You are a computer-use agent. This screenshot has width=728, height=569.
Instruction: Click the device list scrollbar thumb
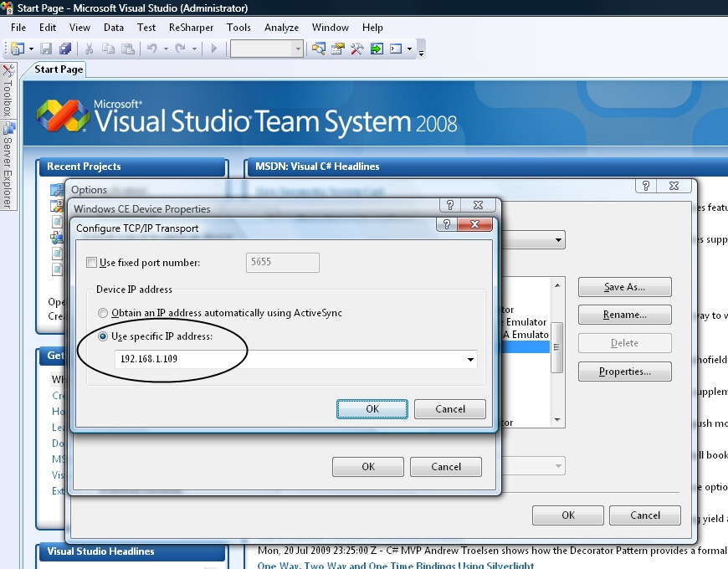[x=556, y=347]
